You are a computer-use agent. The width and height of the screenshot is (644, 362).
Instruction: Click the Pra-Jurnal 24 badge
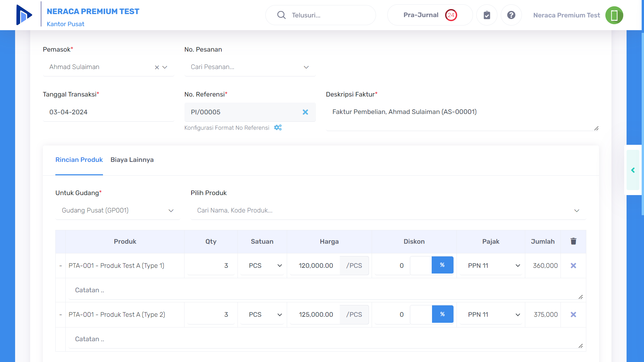pyautogui.click(x=451, y=15)
